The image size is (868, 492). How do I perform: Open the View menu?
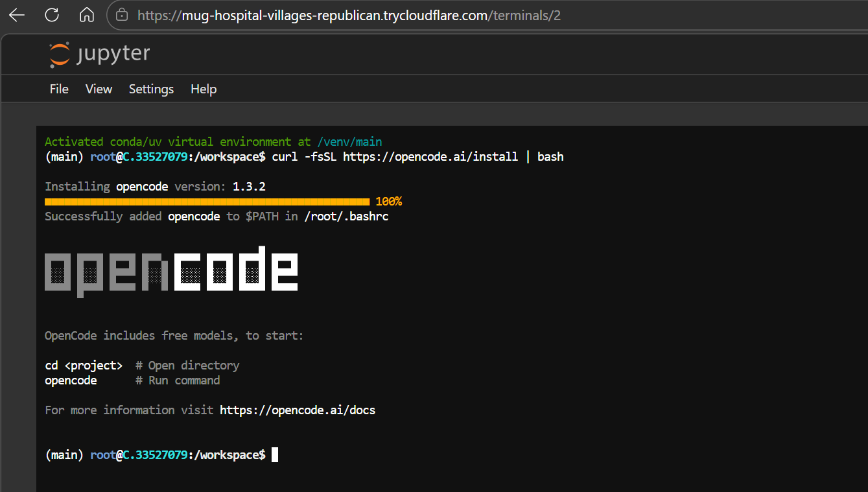[99, 89]
